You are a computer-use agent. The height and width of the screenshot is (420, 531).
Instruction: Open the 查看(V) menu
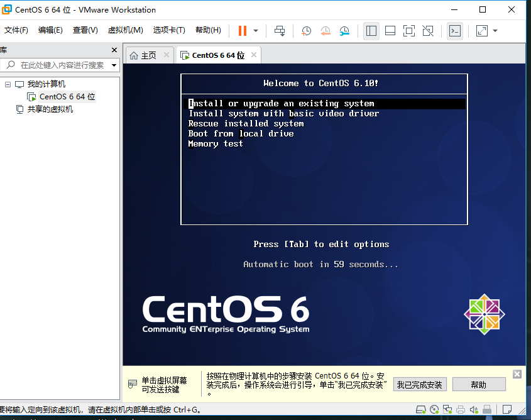click(85, 30)
